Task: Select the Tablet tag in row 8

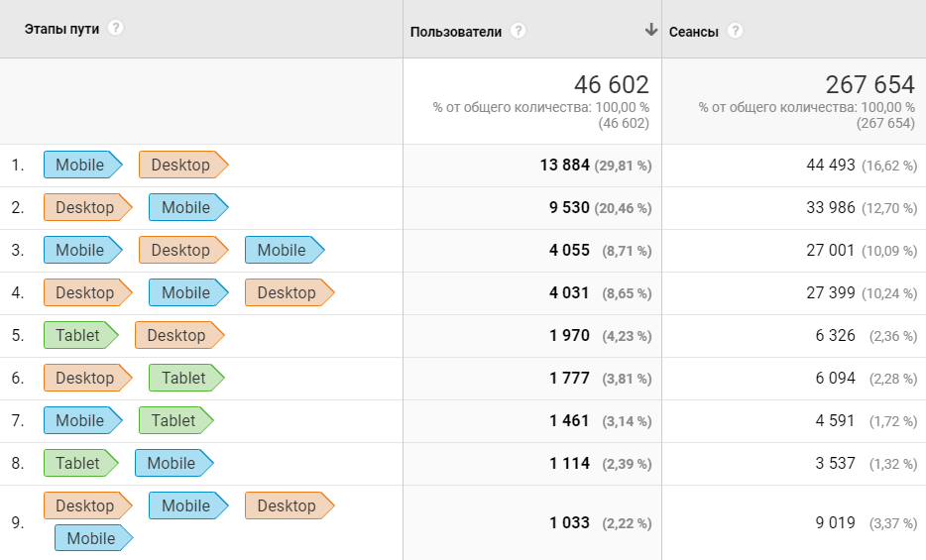Action: tap(79, 463)
